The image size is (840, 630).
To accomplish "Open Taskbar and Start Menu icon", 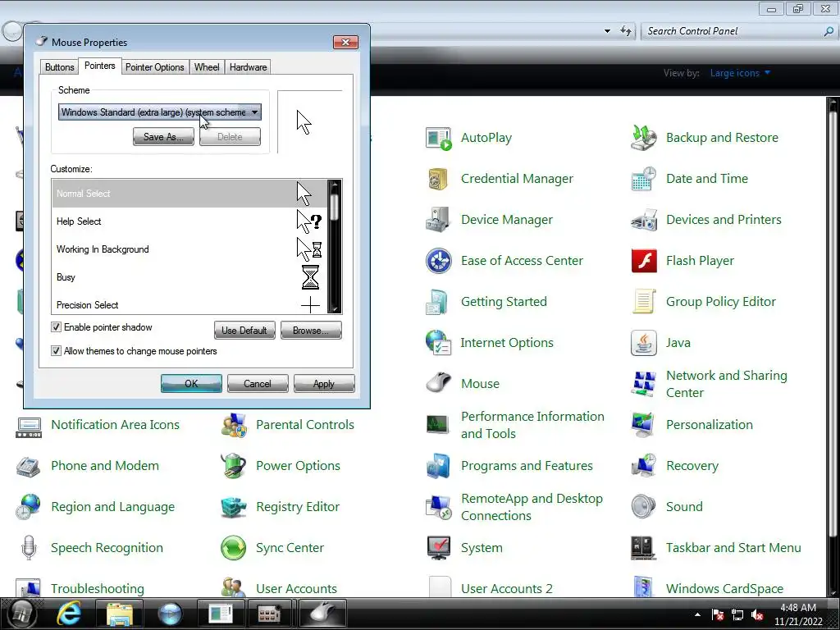I will pos(643,548).
